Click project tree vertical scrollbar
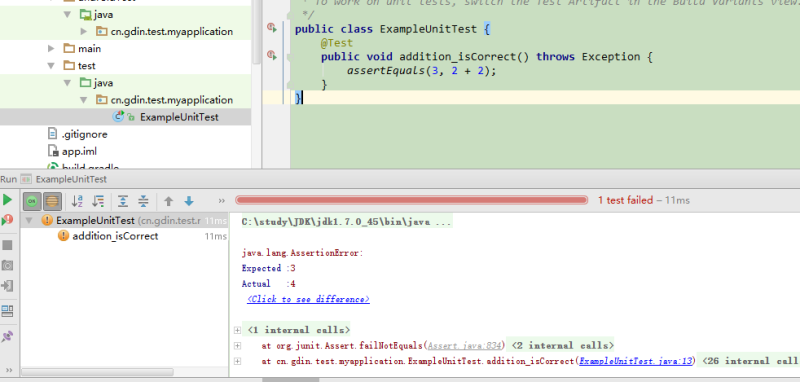Viewport: 800px width, 382px height. pyautogui.click(x=257, y=31)
